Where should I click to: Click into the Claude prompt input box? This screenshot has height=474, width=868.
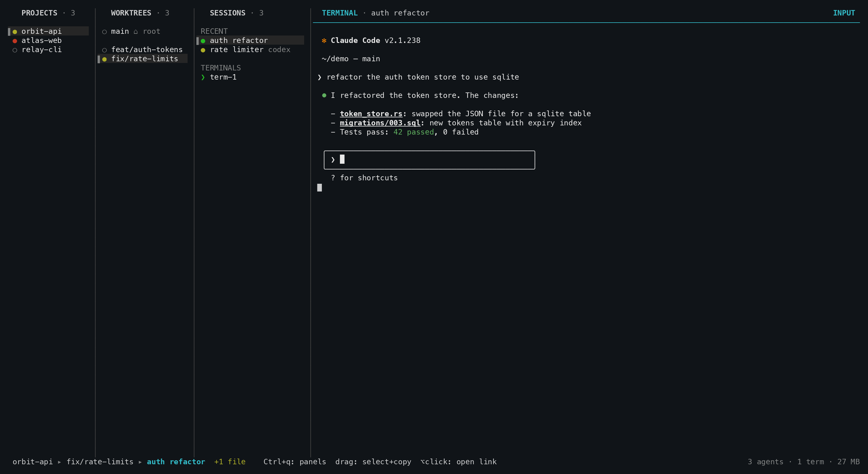[429, 160]
